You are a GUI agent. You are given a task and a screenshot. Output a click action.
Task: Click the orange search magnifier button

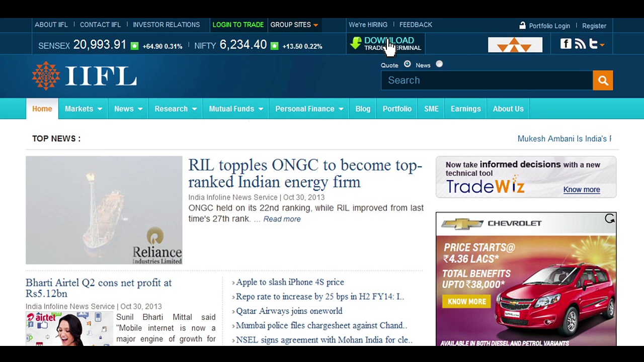603,80
